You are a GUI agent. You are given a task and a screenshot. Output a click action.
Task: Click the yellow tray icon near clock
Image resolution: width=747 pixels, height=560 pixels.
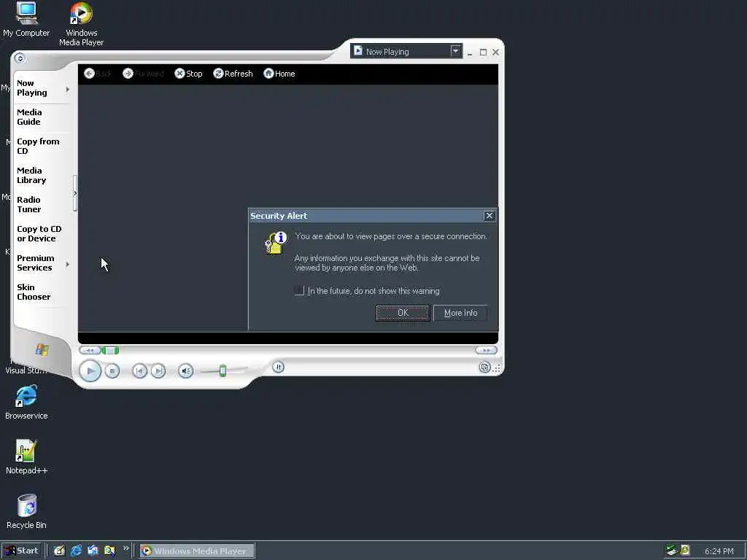pyautogui.click(x=685, y=550)
